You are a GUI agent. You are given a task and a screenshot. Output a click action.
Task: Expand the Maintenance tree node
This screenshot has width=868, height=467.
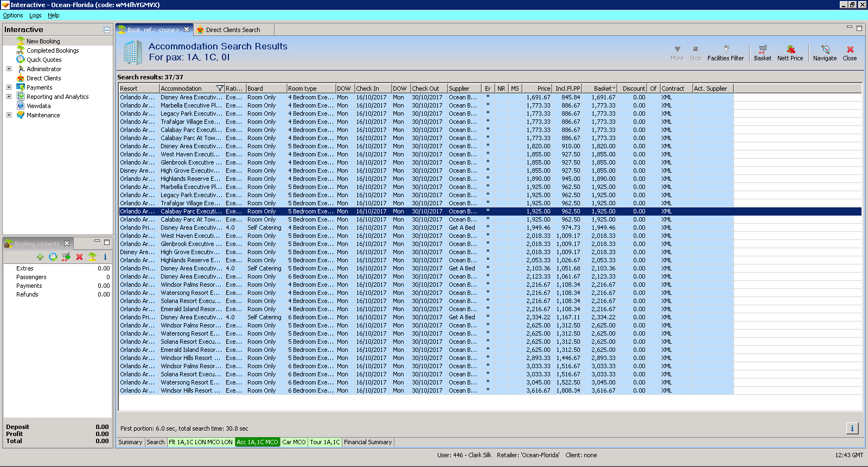pos(9,115)
